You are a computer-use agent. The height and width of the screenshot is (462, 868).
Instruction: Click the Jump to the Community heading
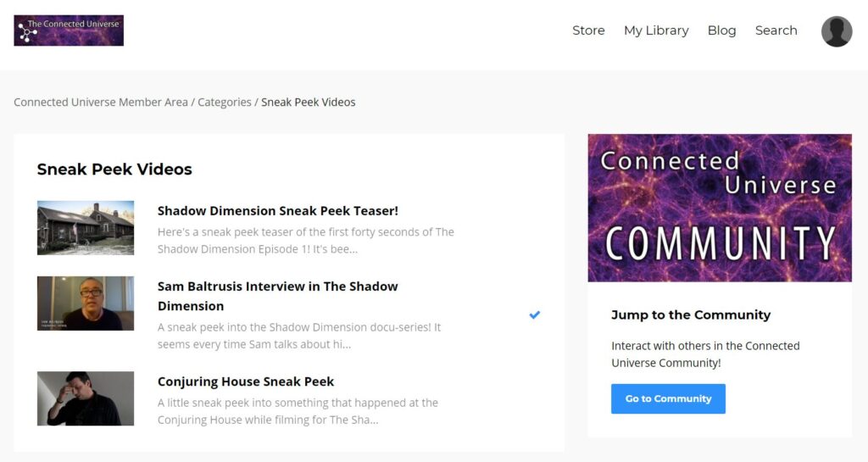point(691,314)
